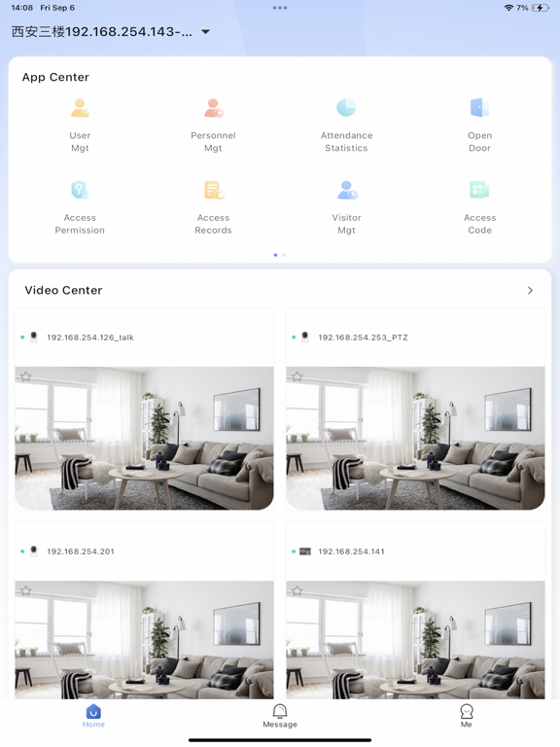560x747 pixels.
Task: Open the Attendance Statistics pie icon
Action: (346, 108)
